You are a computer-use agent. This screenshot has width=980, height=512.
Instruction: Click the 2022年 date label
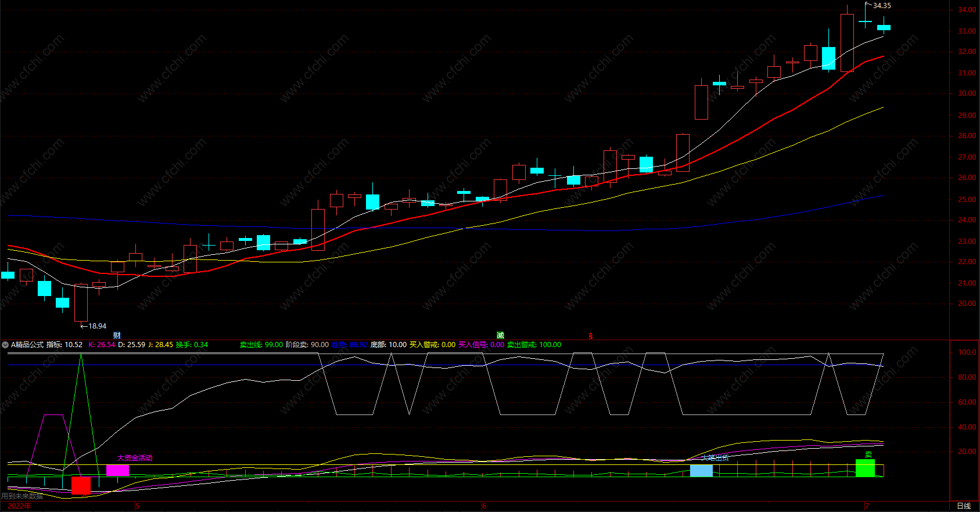[x=19, y=506]
